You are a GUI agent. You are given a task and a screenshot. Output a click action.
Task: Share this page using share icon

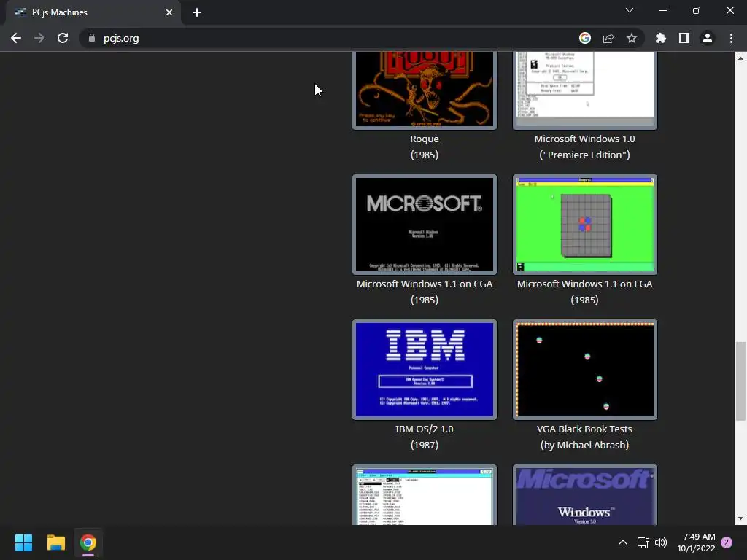click(608, 38)
